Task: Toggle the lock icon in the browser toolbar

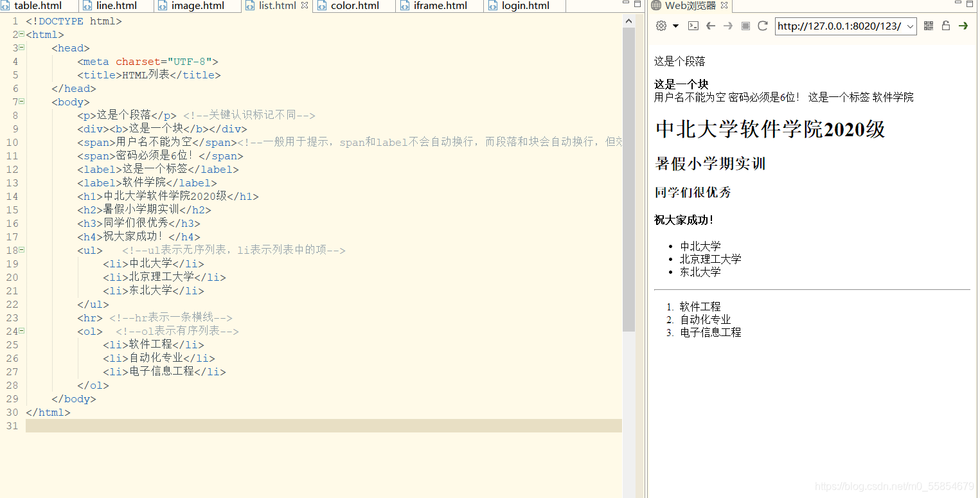Action: pos(946,26)
